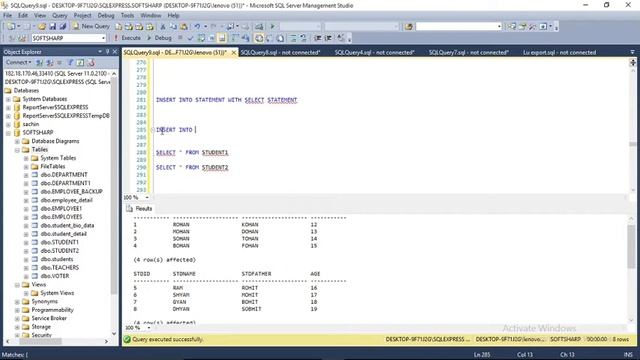
Task: Close the SQLQuery9.sql tab
Action: pyautogui.click(x=233, y=52)
